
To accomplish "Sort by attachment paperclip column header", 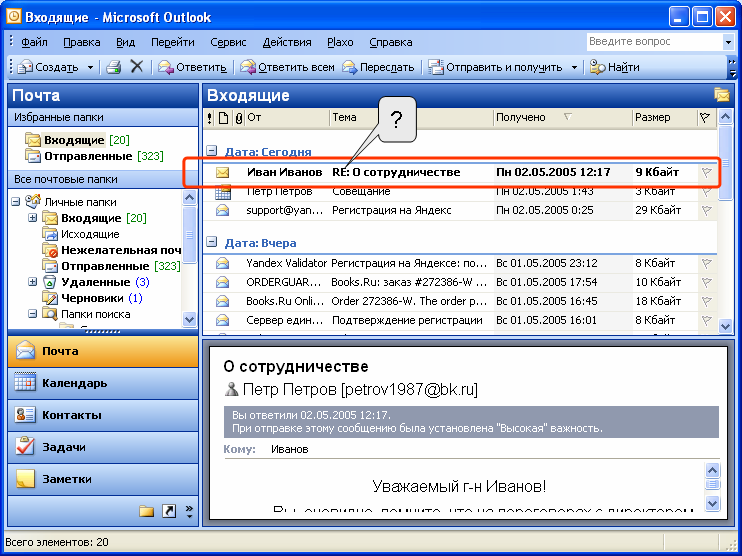I will 238,118.
